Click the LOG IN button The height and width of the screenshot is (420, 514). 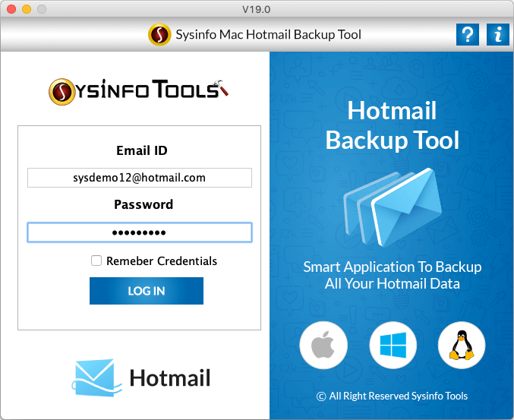(147, 291)
